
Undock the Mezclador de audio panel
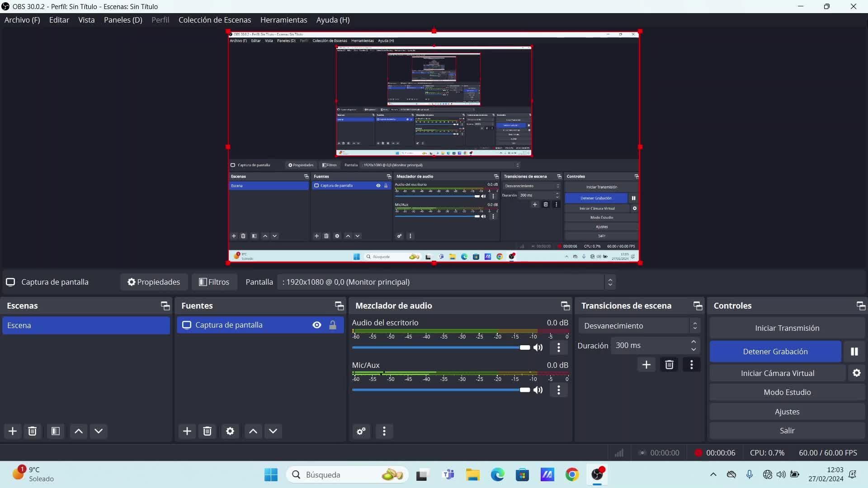(565, 306)
